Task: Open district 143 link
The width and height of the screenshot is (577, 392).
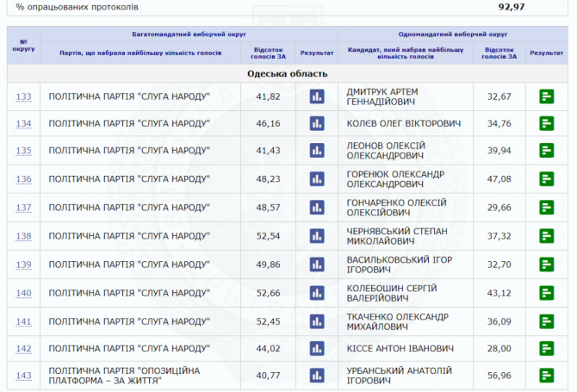Action: 23,376
